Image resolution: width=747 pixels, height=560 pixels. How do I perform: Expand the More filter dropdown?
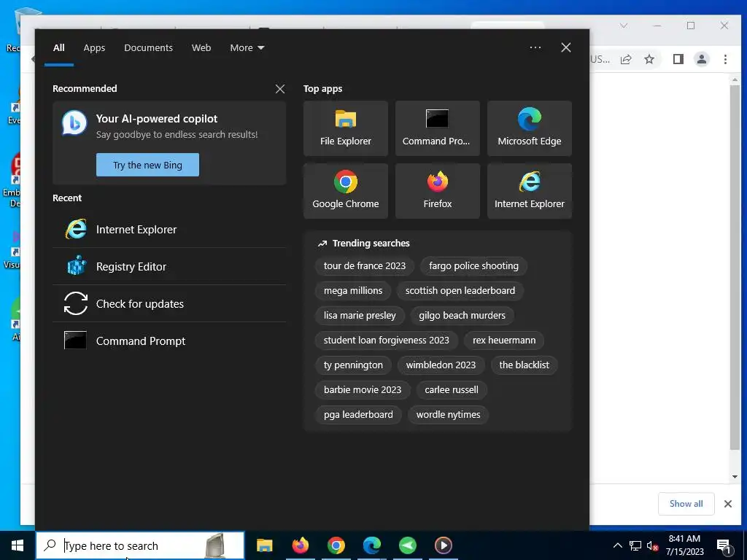click(x=247, y=47)
